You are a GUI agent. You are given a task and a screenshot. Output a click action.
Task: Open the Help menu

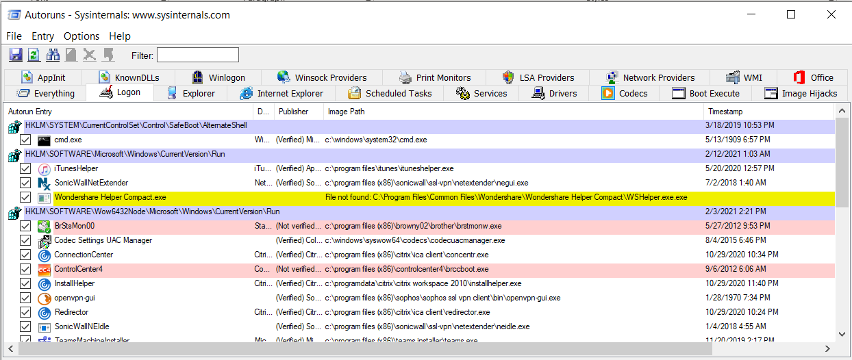(120, 36)
